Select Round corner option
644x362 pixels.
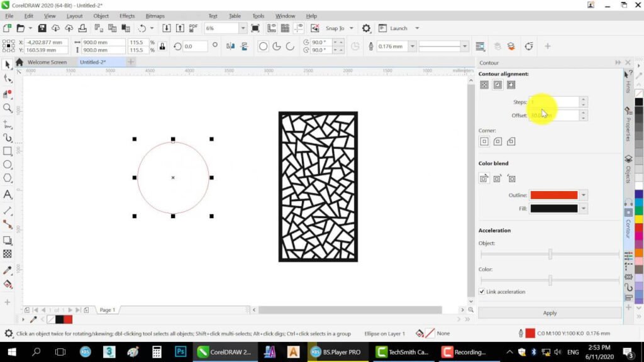(497, 141)
